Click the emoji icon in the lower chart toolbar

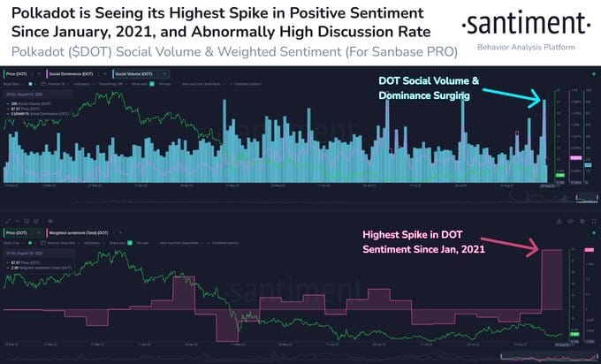(36, 221)
